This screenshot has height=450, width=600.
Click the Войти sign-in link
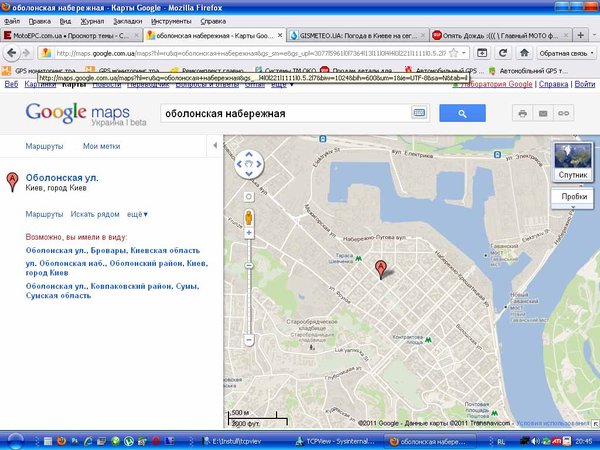(x=585, y=84)
